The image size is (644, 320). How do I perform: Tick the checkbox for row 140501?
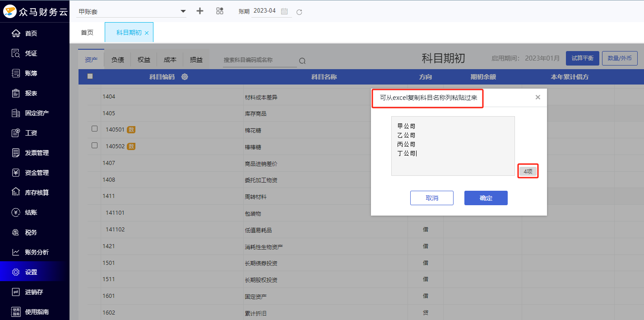(x=94, y=129)
